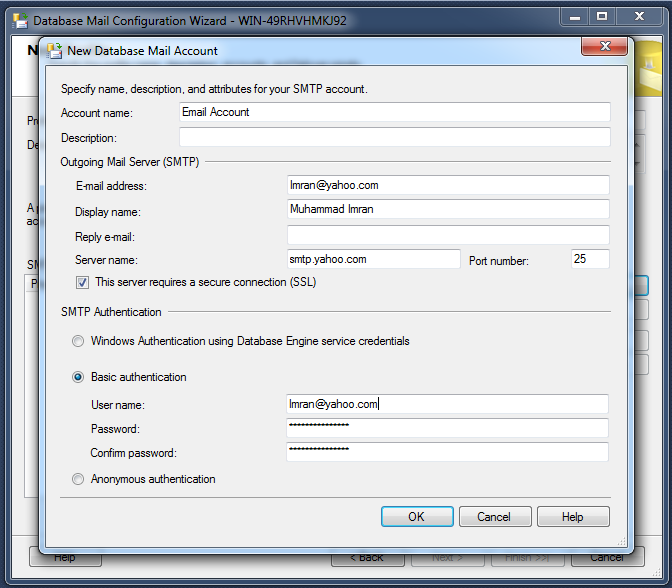
Task: Click the E-mail address field
Action: click(x=447, y=185)
